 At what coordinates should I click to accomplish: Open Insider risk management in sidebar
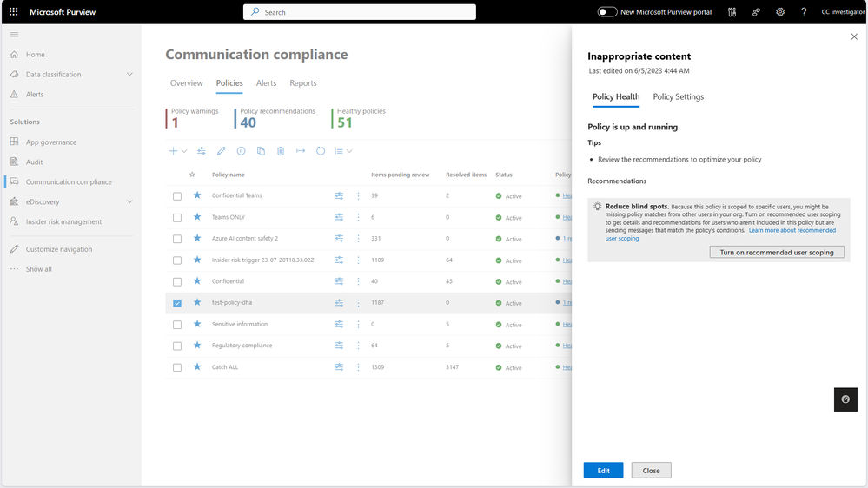coord(63,222)
